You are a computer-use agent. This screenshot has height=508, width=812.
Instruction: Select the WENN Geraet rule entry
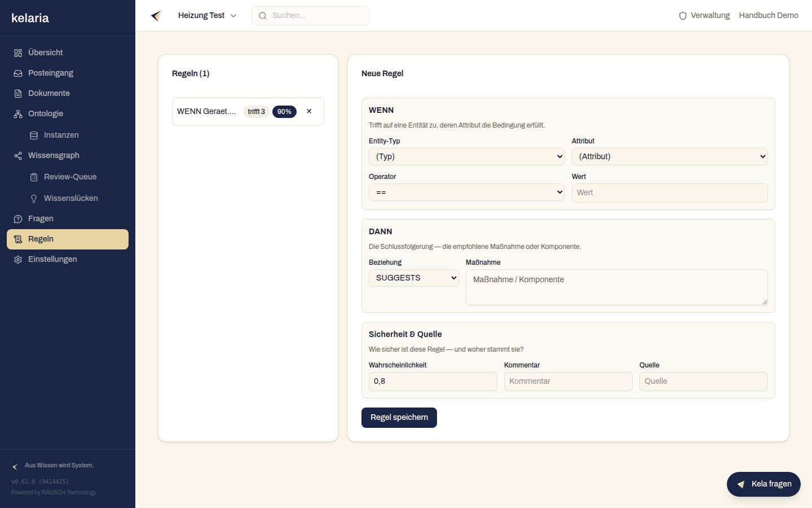248,112
